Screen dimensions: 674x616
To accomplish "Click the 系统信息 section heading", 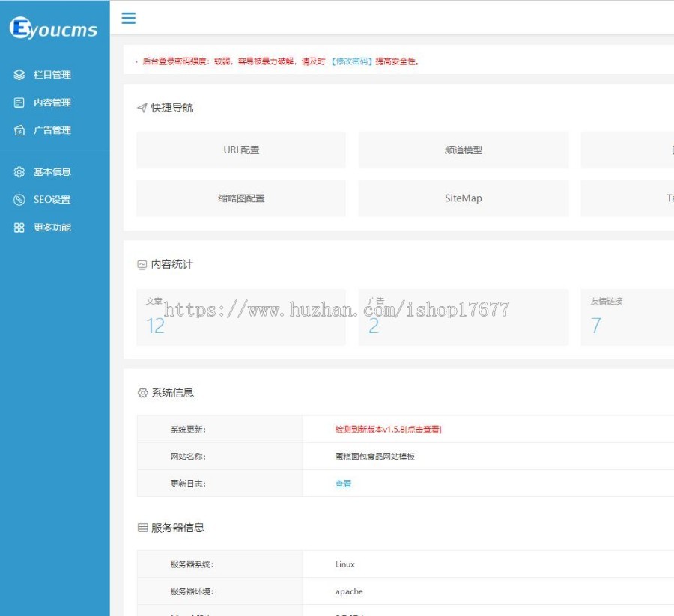I will (x=172, y=393).
